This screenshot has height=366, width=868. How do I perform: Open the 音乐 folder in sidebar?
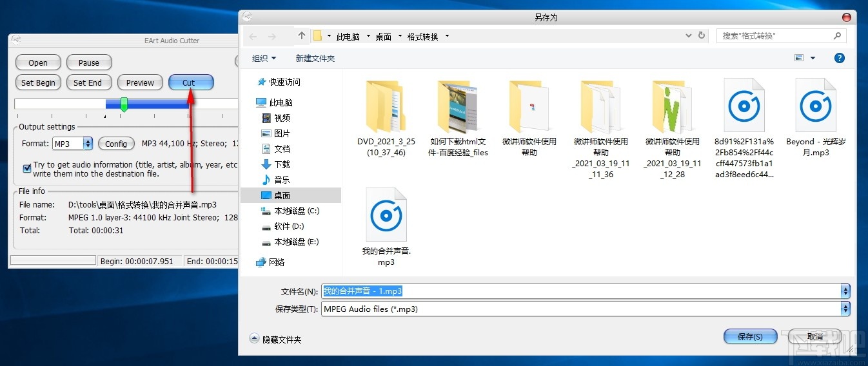point(276,180)
